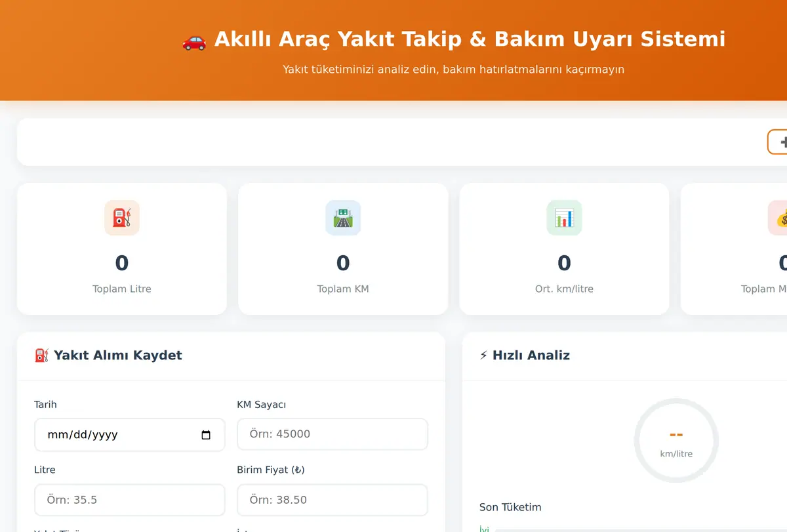This screenshot has width=787, height=532.
Task: Click the 0 value in Toplam KM card
Action: point(343,263)
